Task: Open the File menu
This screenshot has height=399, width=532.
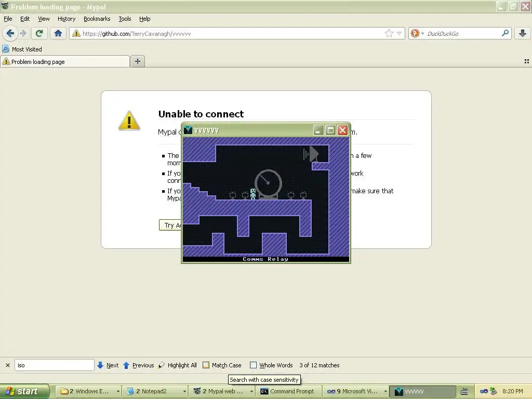Action: pyautogui.click(x=8, y=19)
